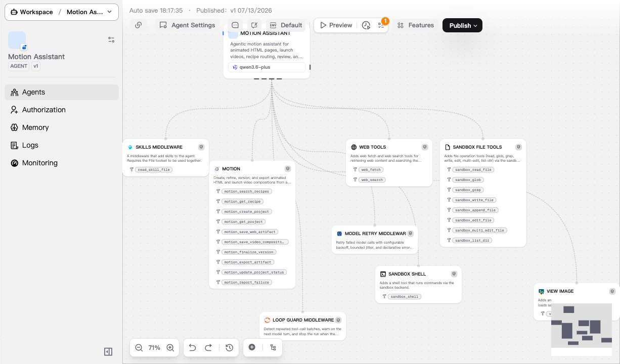Auto-organize nodes layout icon
The width and height of the screenshot is (620, 364).
point(273,347)
